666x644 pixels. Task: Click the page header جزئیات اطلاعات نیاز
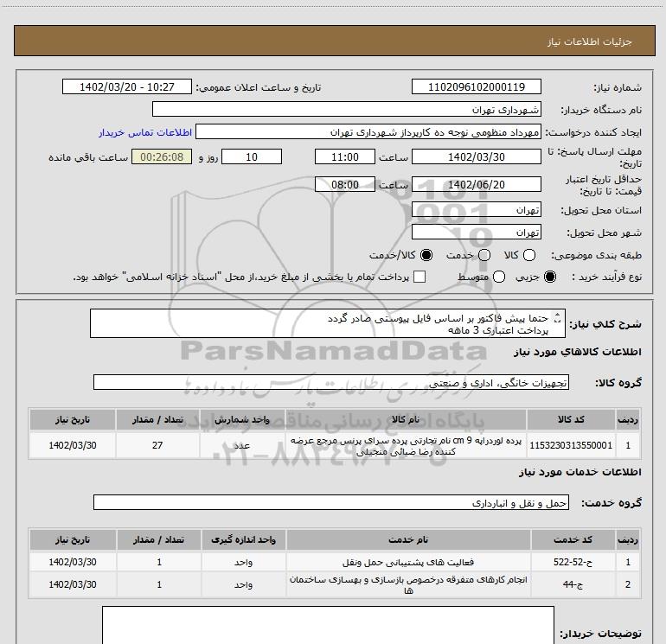pos(590,41)
